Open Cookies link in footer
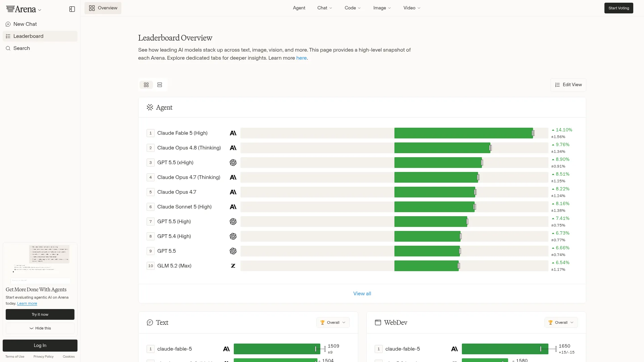The image size is (644, 362). 69,357
